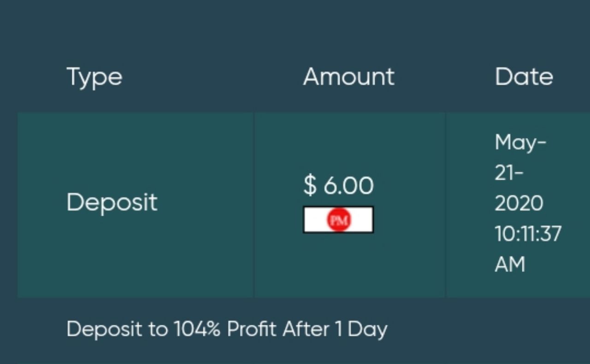
Task: Click the $ 6.00 amount value
Action: coord(339,185)
